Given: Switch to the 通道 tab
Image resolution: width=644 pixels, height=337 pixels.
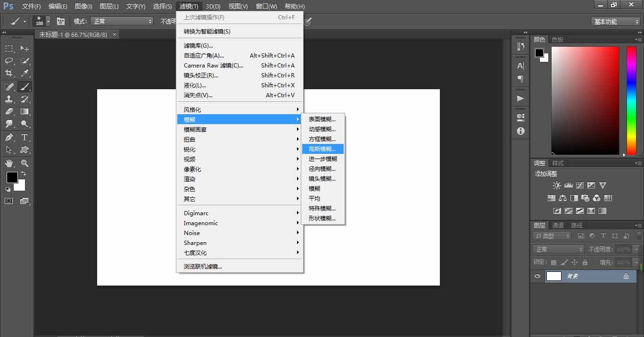Looking at the screenshot, I should (558, 225).
